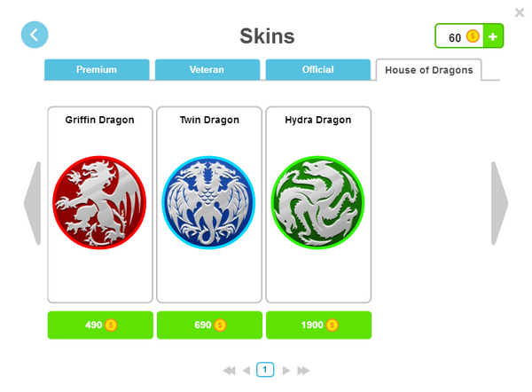
Task: Click page number 1 indicator
Action: (x=265, y=370)
